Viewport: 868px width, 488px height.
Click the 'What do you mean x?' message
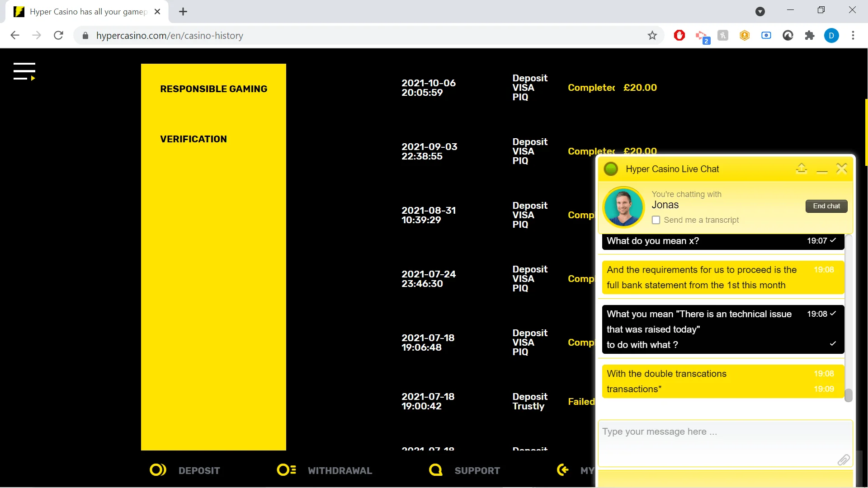coord(723,241)
